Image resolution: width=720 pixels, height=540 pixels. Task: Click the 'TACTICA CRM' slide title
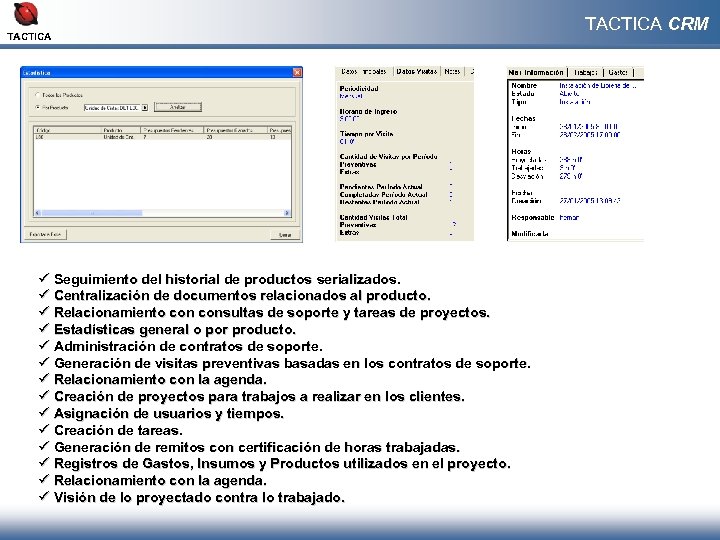coord(647,24)
